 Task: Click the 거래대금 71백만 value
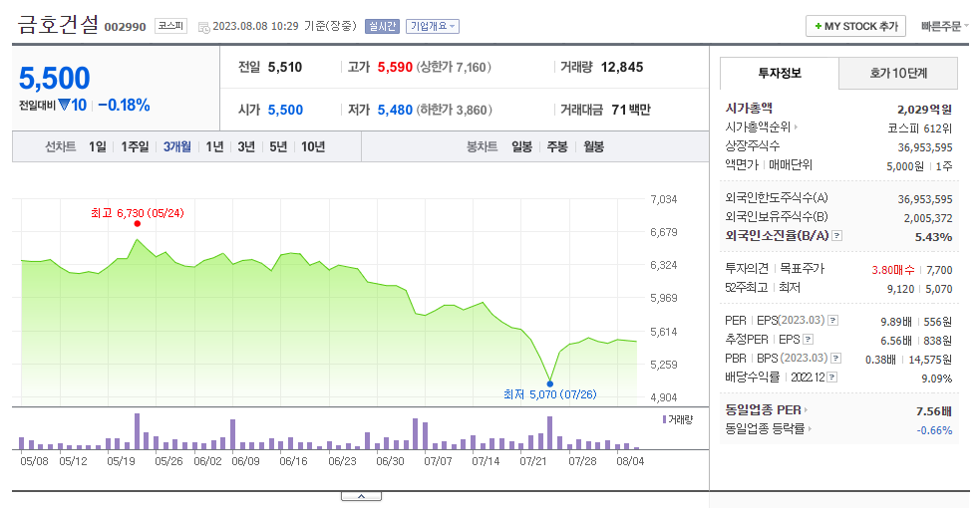click(631, 110)
